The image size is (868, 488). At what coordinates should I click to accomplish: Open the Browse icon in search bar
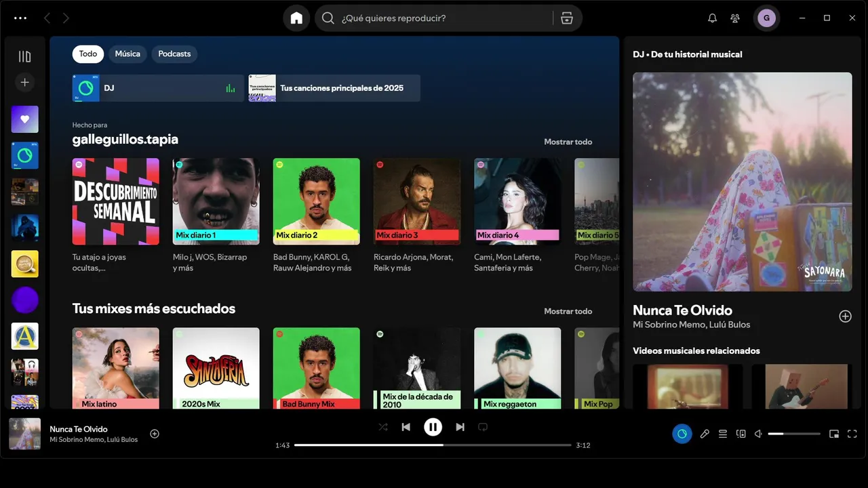point(567,18)
